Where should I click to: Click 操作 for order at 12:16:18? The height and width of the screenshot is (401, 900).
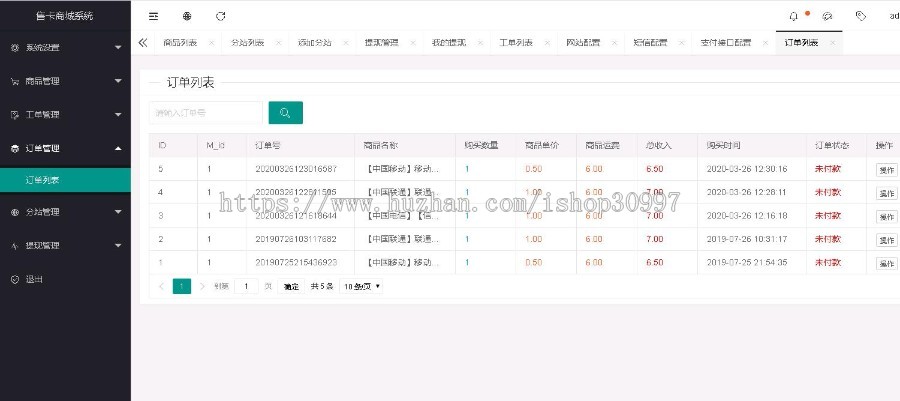click(x=887, y=217)
